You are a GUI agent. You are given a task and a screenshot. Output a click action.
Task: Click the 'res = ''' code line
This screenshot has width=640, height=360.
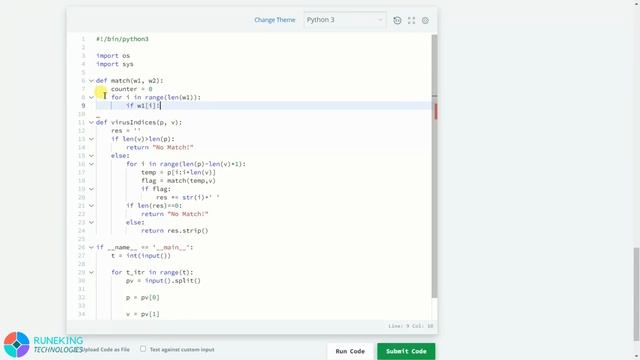[126, 131]
